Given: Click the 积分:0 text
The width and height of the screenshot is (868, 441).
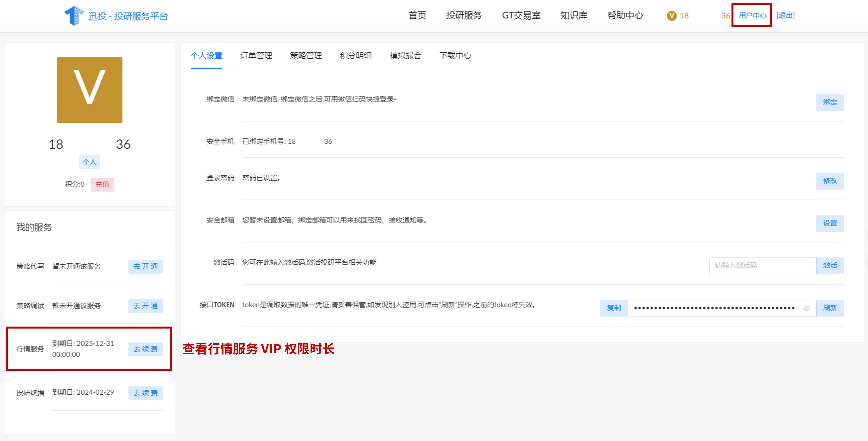Looking at the screenshot, I should [74, 184].
